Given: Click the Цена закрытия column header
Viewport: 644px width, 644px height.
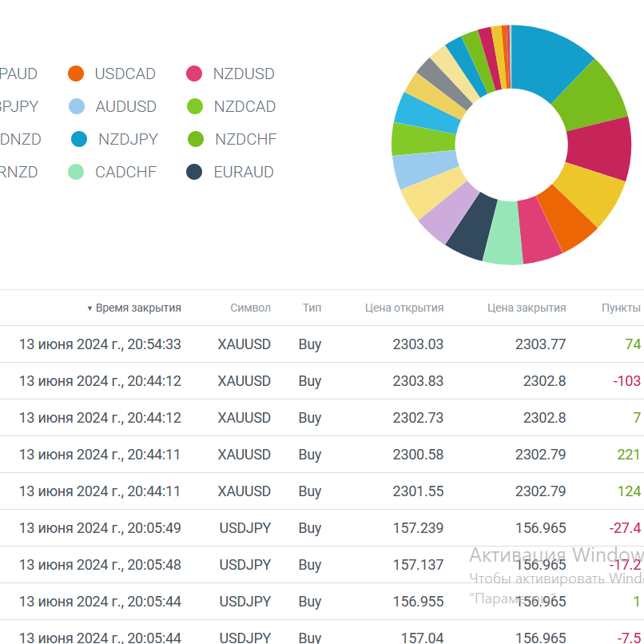Looking at the screenshot, I should pyautogui.click(x=526, y=308).
